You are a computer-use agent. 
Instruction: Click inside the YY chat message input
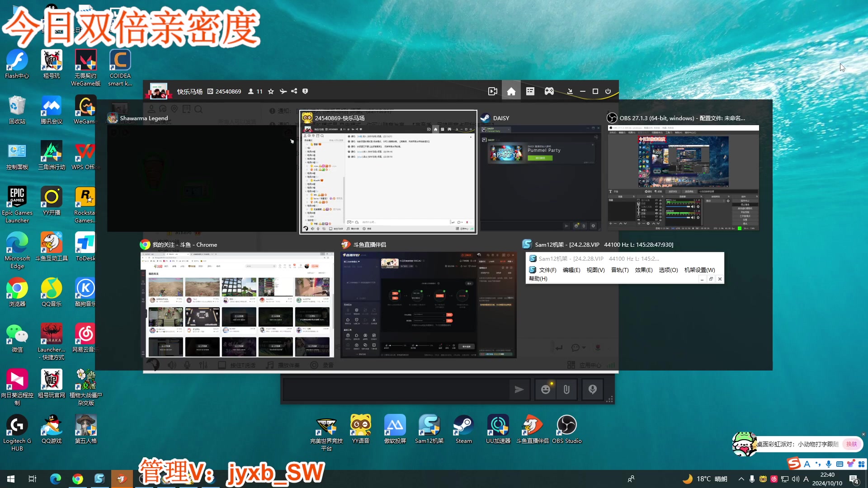(396, 389)
